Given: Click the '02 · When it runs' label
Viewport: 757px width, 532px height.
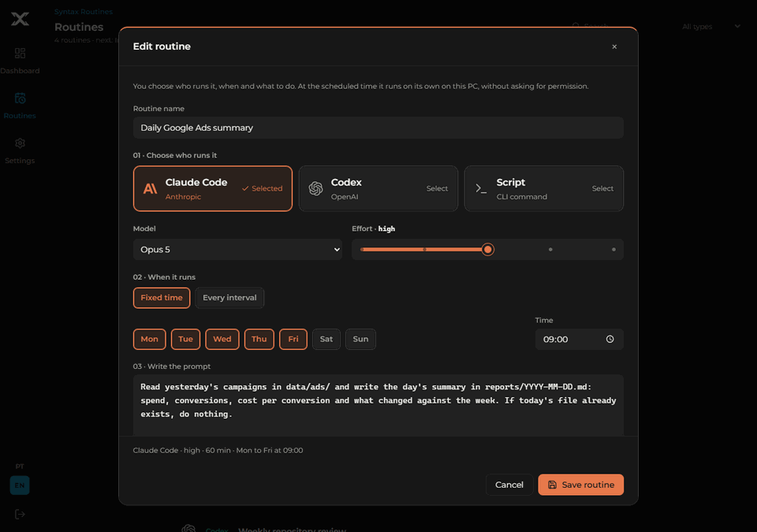Looking at the screenshot, I should 164,277.
